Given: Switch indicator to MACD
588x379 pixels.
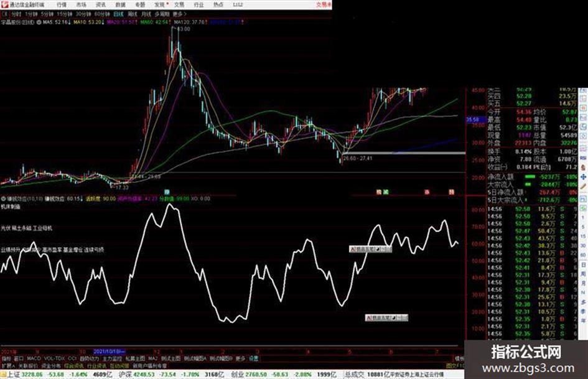Looking at the screenshot, I should click(34, 358).
